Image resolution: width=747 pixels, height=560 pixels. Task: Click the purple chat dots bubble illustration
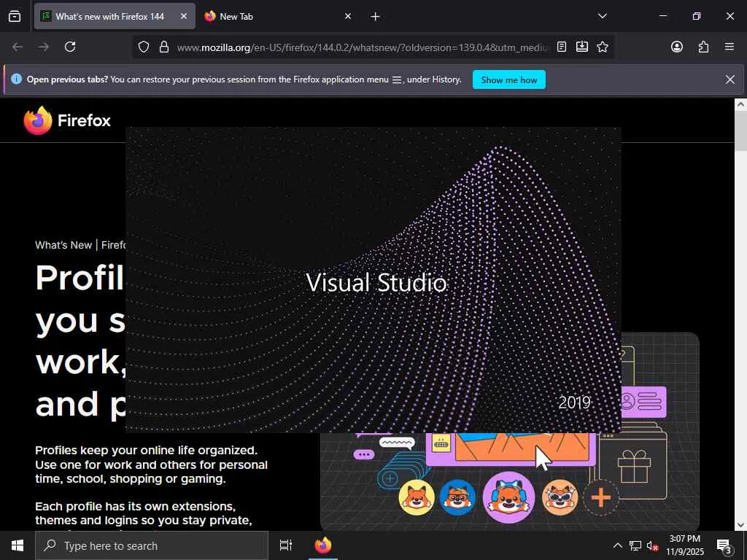pos(363,454)
